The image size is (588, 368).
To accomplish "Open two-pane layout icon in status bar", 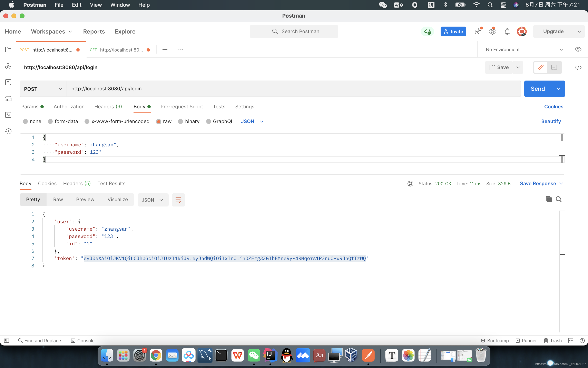I will [571, 340].
